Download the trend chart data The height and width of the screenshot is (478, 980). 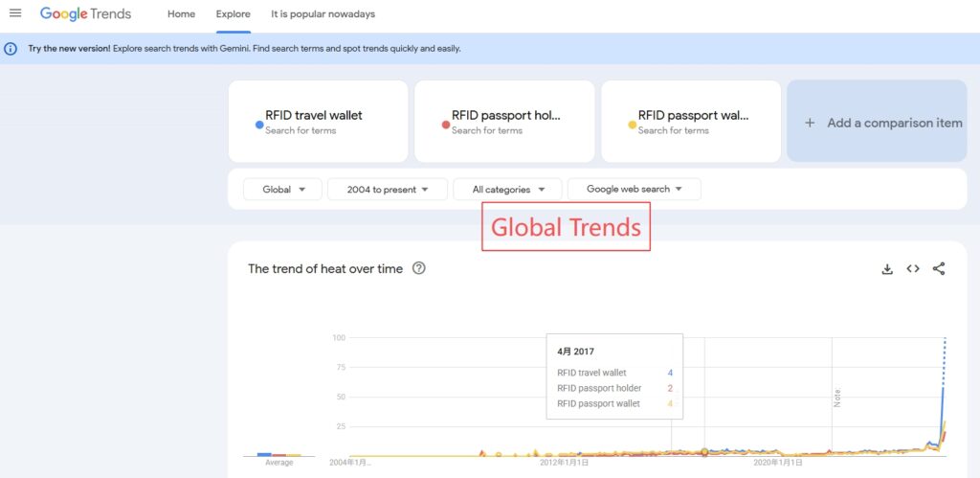(887, 269)
